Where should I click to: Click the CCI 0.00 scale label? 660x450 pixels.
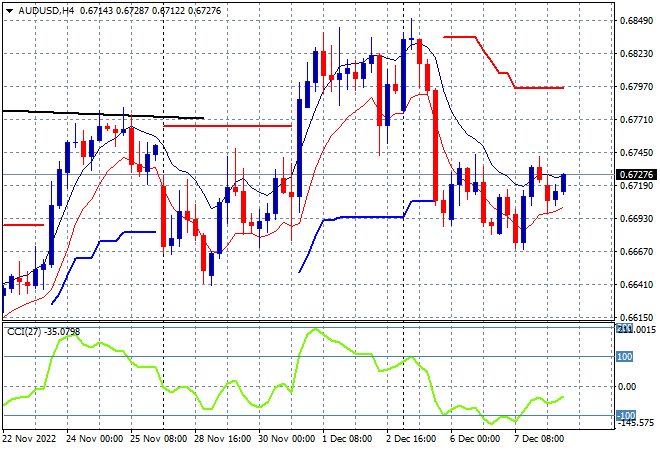pos(627,386)
